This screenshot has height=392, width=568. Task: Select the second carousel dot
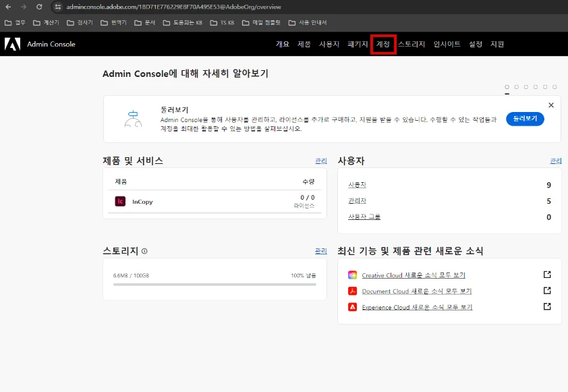pos(517,87)
